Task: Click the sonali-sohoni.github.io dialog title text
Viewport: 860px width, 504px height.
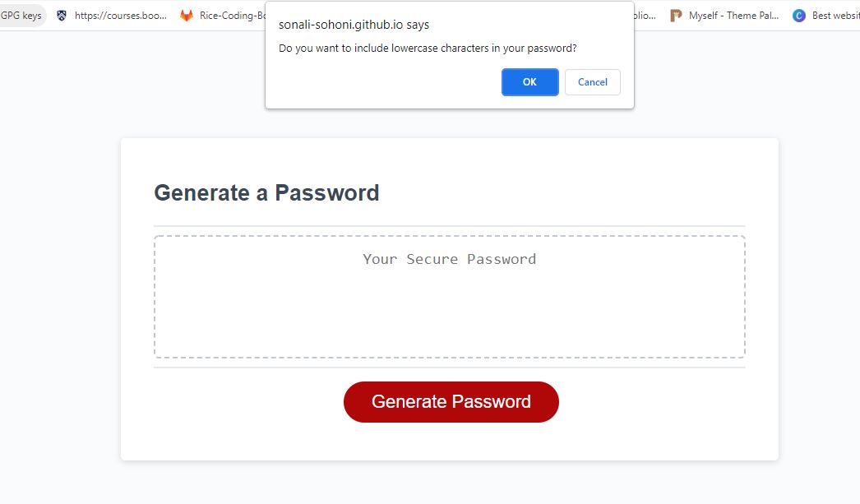Action: point(354,24)
